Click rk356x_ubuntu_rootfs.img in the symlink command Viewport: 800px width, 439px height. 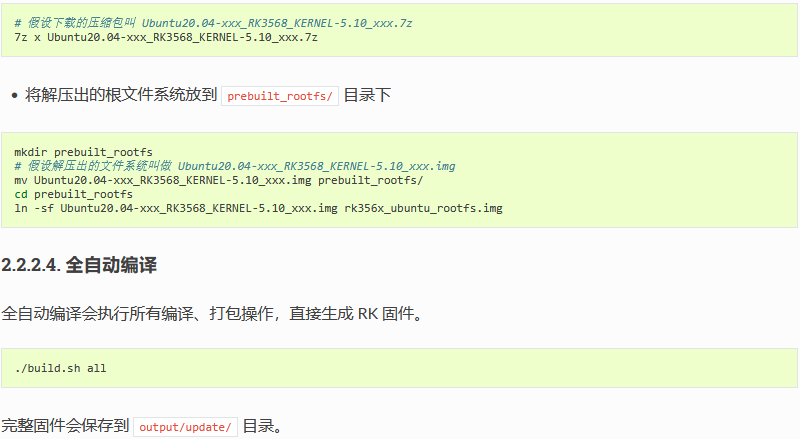(x=423, y=208)
